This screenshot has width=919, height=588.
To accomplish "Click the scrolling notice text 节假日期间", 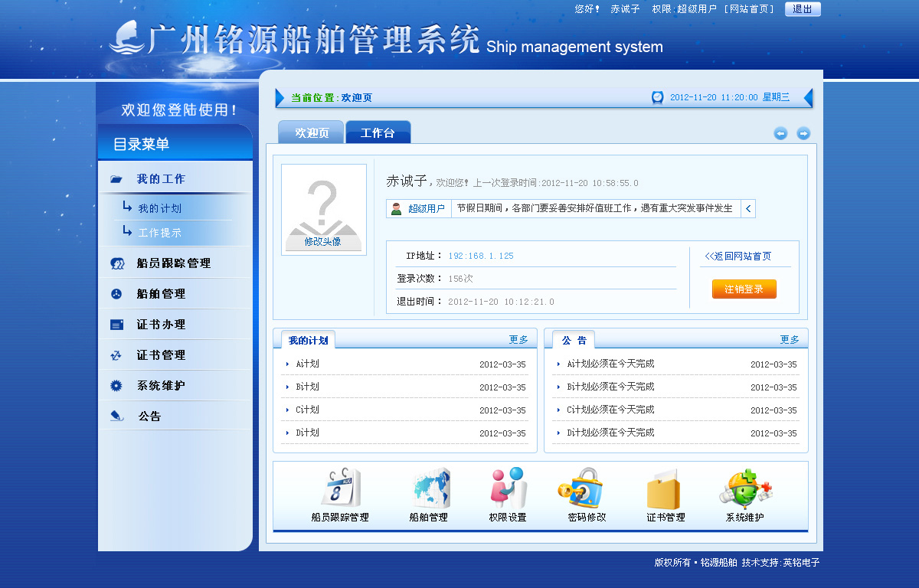I will (594, 208).
